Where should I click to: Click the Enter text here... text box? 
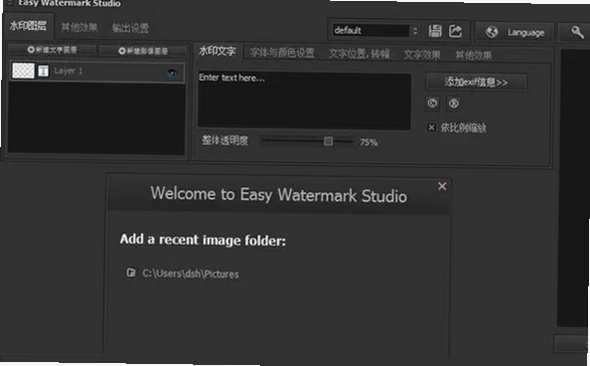tap(304, 100)
